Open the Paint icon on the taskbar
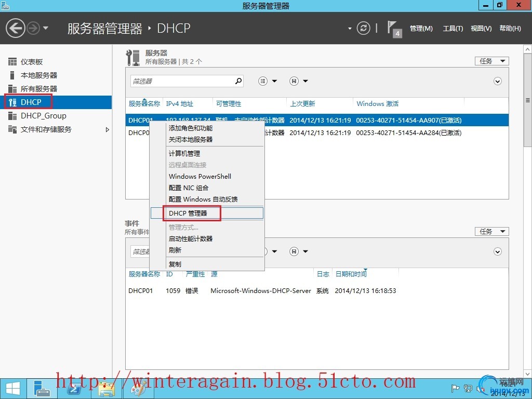532x399 pixels. 138,389
